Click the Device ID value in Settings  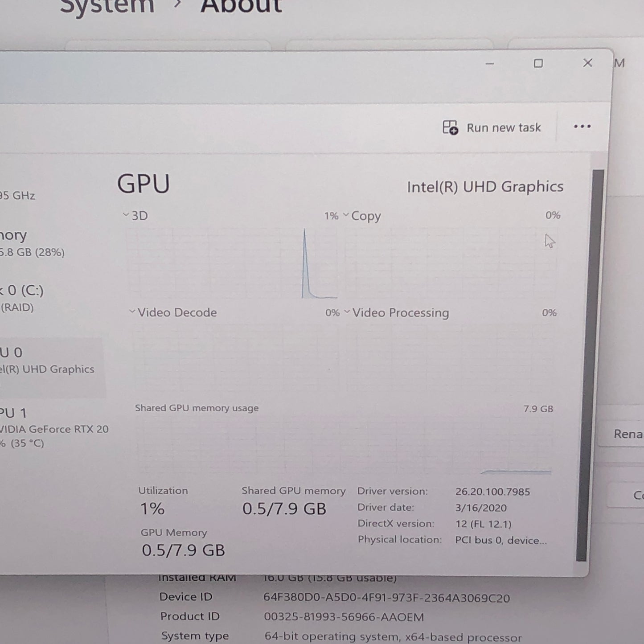(x=386, y=598)
